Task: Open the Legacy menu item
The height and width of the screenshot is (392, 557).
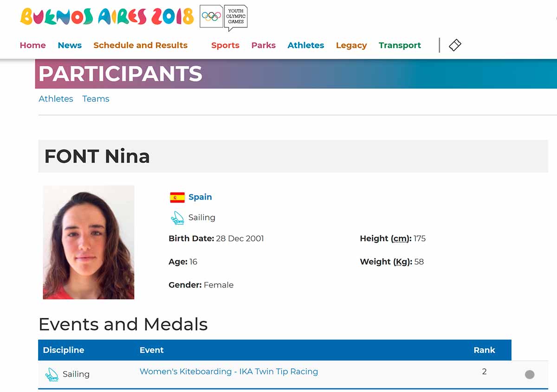Action: coord(351,45)
